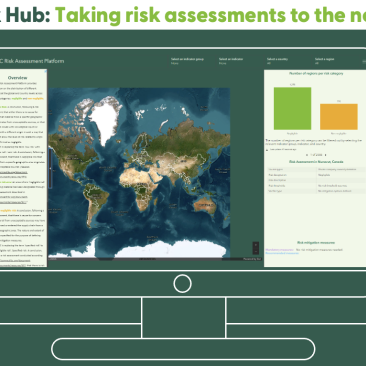Click the last-update icon below the chart

coord(267,150)
